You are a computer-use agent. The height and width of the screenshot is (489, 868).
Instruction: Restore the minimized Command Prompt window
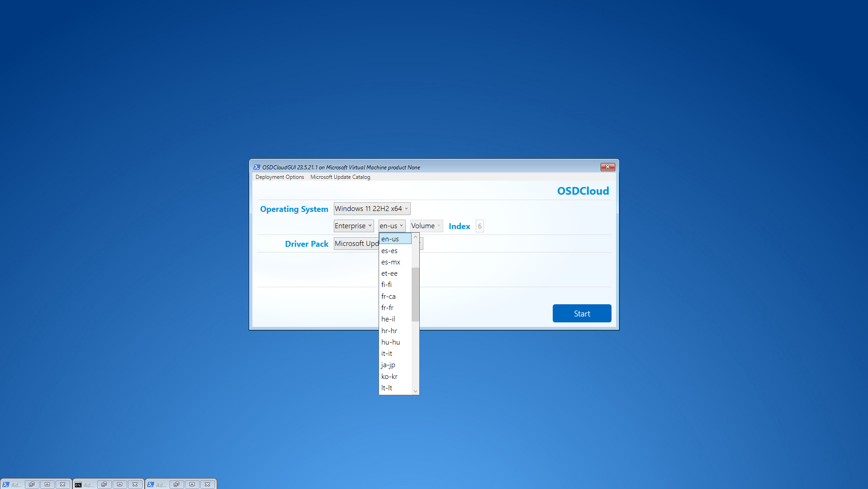[x=104, y=484]
